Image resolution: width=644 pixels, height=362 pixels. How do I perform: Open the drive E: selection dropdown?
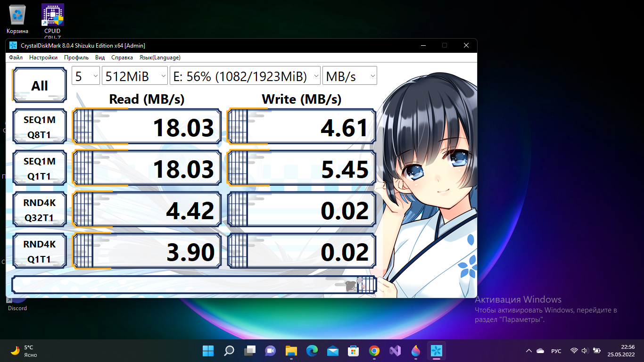click(x=245, y=76)
